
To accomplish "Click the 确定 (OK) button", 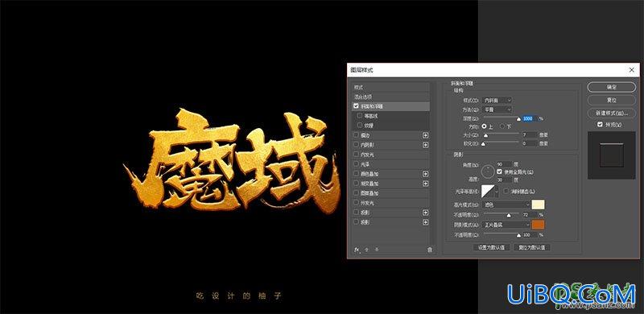I will 612,87.
